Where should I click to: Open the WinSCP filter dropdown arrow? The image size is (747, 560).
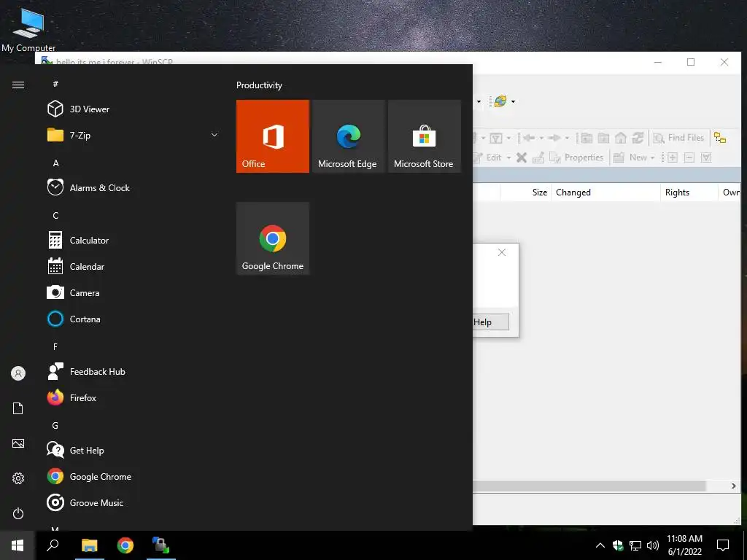tap(508, 138)
